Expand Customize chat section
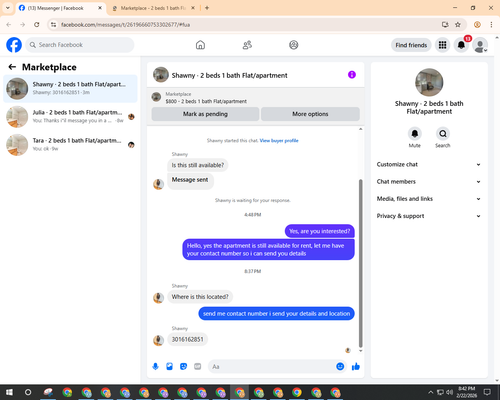The width and height of the screenshot is (500, 400). [429, 164]
